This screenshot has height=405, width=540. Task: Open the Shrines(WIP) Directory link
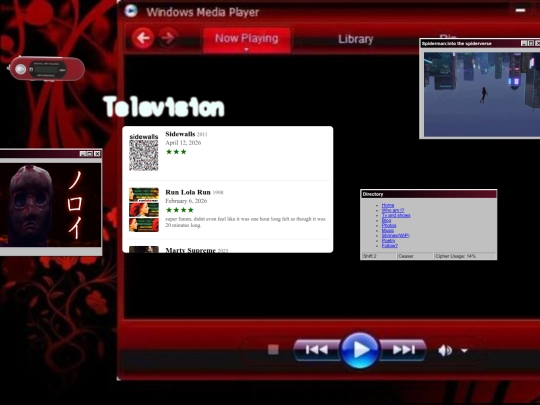click(395, 236)
